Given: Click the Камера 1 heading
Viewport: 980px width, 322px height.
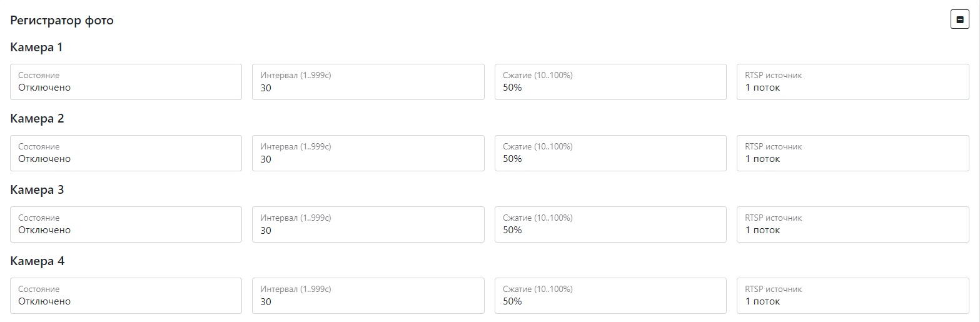Looking at the screenshot, I should point(37,48).
